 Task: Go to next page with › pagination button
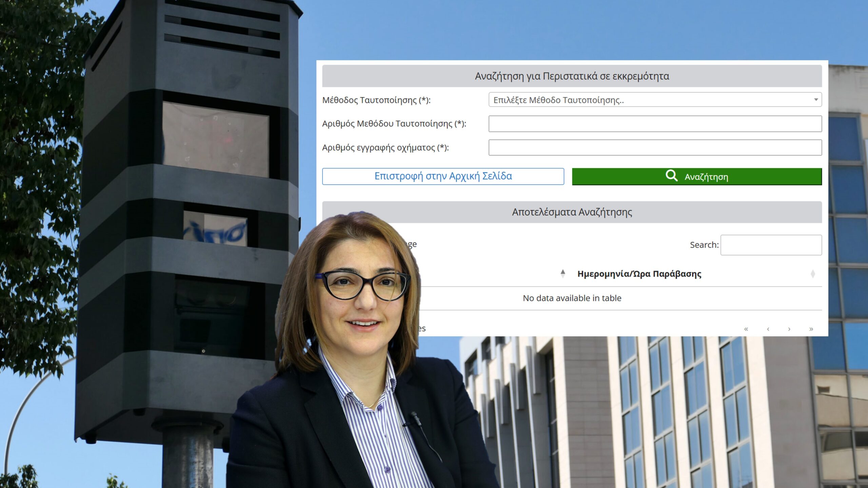click(789, 329)
